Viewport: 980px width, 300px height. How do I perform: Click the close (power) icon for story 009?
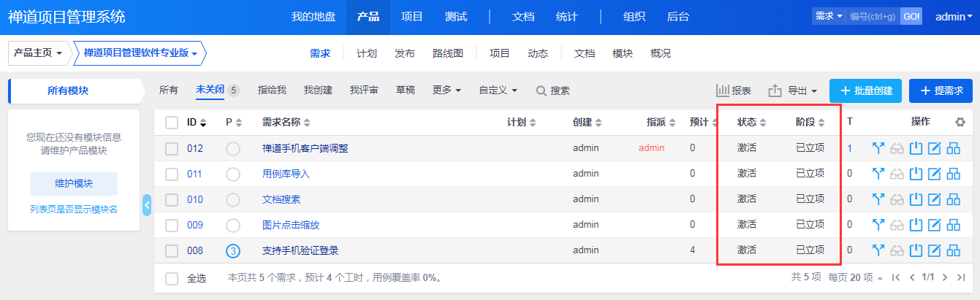pyautogui.click(x=916, y=225)
